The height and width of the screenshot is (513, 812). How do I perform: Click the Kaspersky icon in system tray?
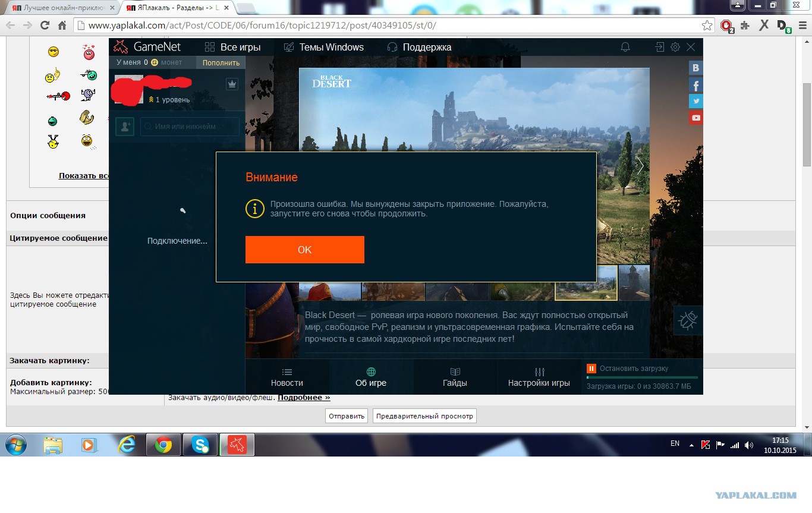[x=706, y=445]
